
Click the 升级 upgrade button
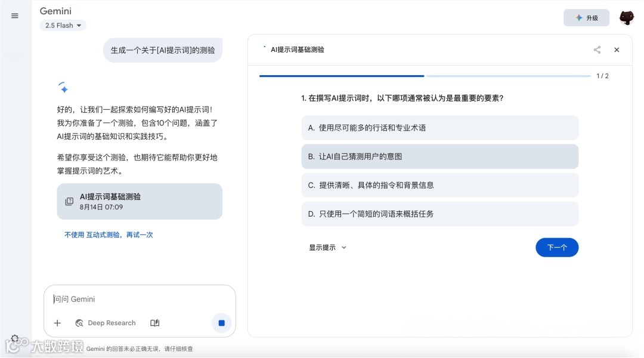[586, 18]
